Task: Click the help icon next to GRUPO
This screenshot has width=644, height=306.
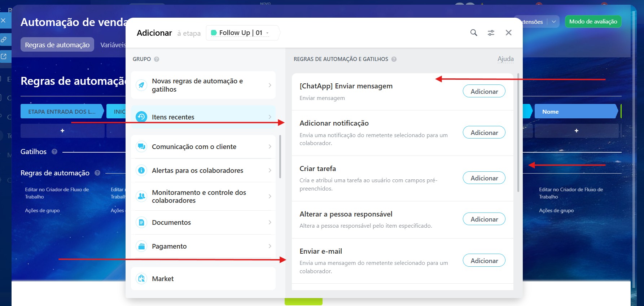Action: [x=157, y=59]
